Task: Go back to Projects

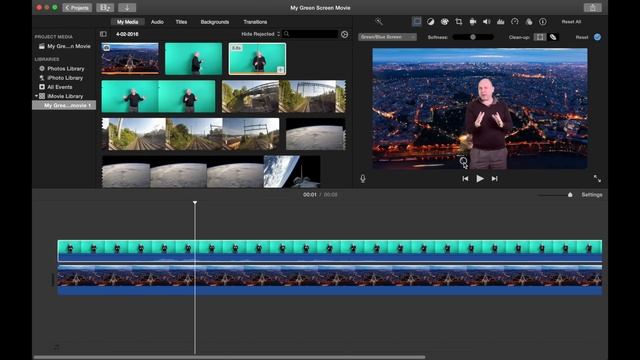Action: [77, 7]
